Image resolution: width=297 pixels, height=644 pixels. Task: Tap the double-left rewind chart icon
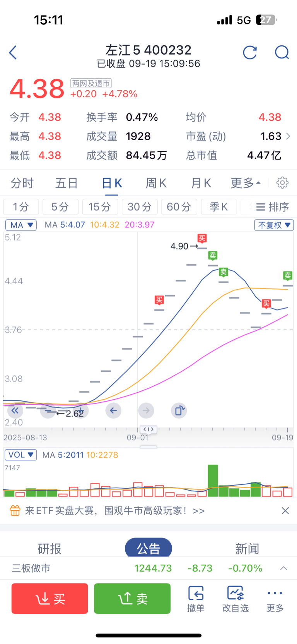point(15,410)
